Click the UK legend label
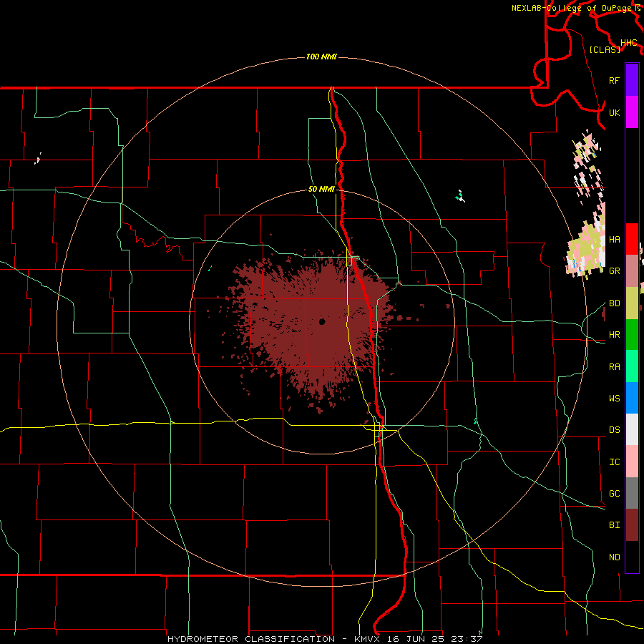644x644 pixels. click(x=614, y=112)
